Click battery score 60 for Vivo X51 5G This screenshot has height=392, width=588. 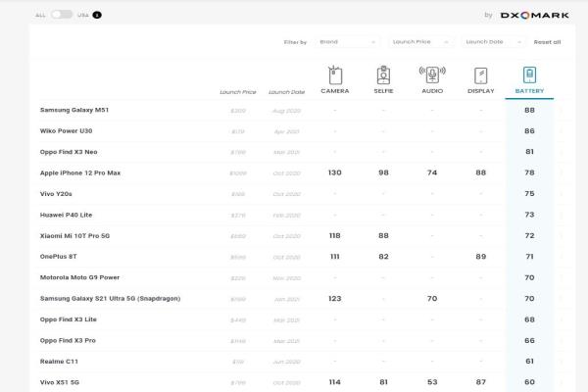529,382
